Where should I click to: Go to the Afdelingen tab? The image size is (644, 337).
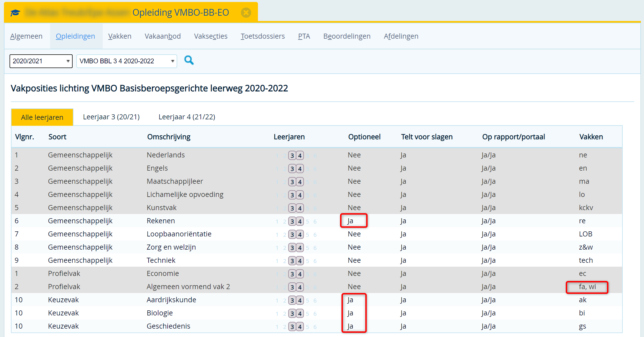click(401, 36)
